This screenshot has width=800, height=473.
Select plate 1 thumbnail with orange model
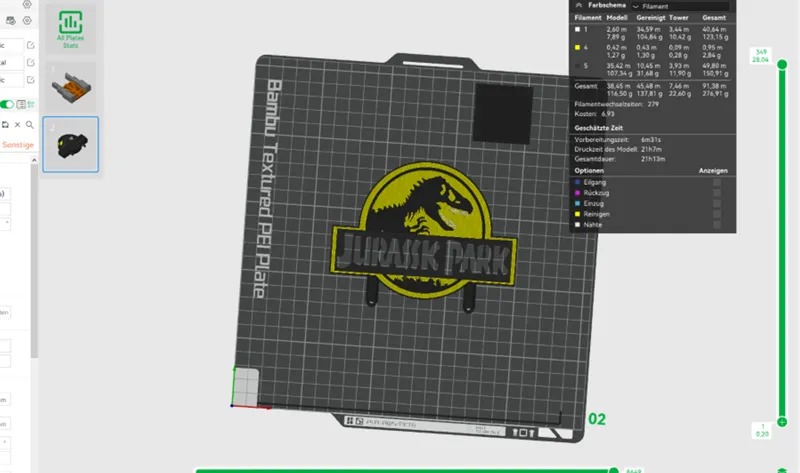(x=71, y=87)
